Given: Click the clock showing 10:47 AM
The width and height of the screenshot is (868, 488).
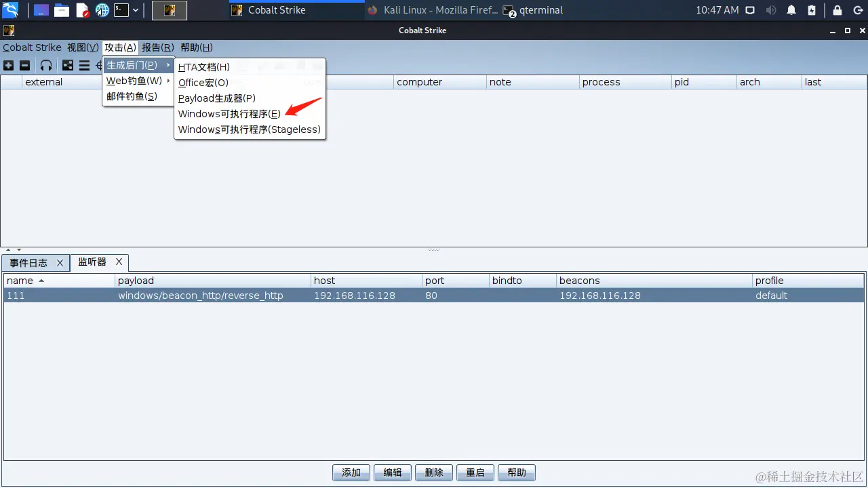Looking at the screenshot, I should coord(717,10).
